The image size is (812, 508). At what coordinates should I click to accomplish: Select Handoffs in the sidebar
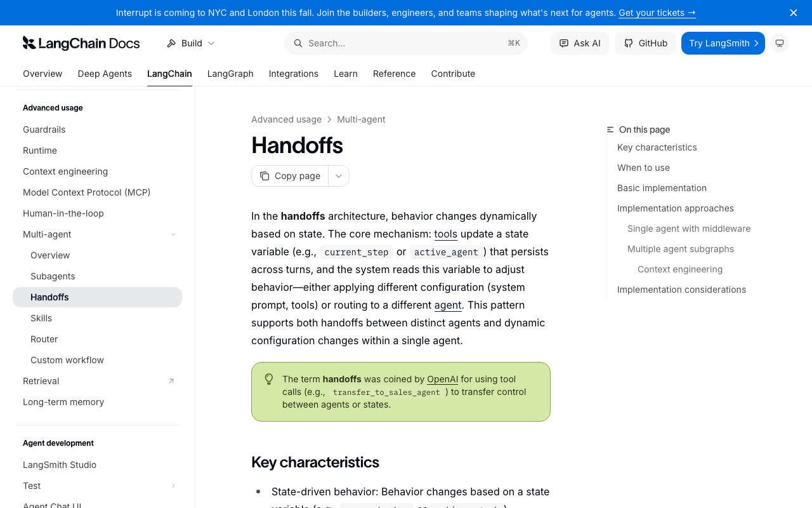pos(97,297)
